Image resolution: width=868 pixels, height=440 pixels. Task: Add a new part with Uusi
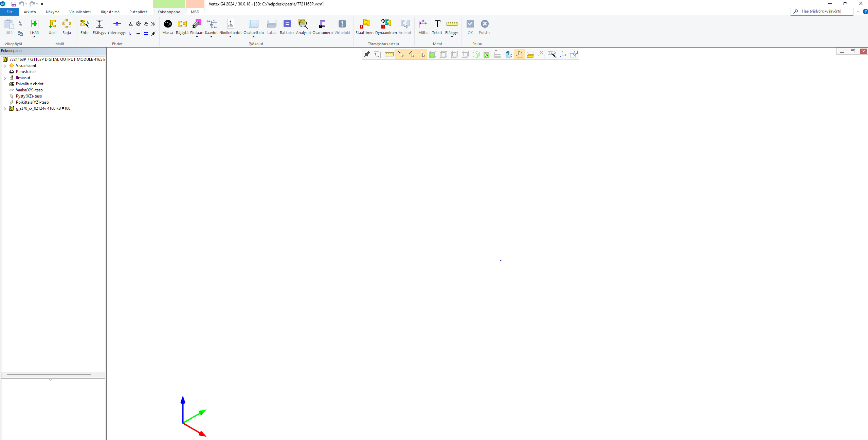pos(52,27)
